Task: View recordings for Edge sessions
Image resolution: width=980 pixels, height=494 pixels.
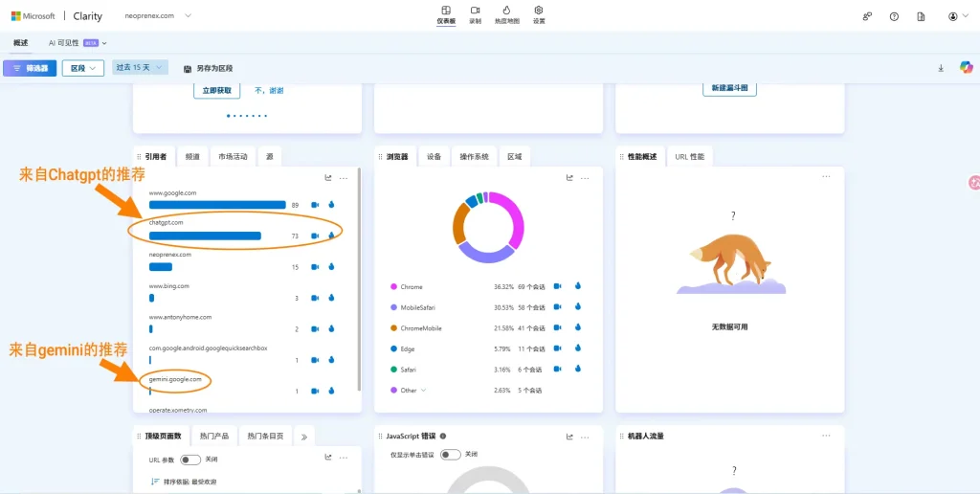Action: [x=558, y=348]
